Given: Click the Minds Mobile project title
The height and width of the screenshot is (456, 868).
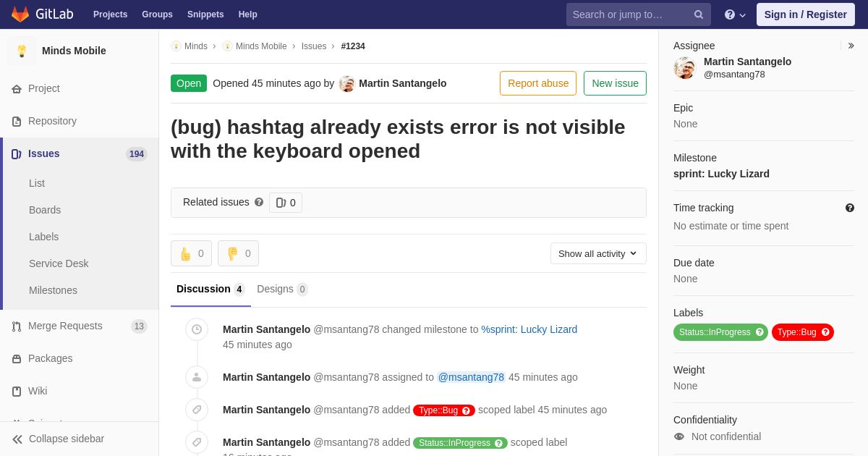Looking at the screenshot, I should [x=74, y=51].
